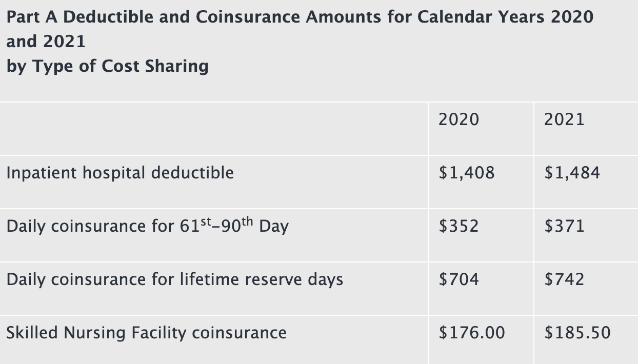Click the $1,408 deductible value

click(x=467, y=173)
